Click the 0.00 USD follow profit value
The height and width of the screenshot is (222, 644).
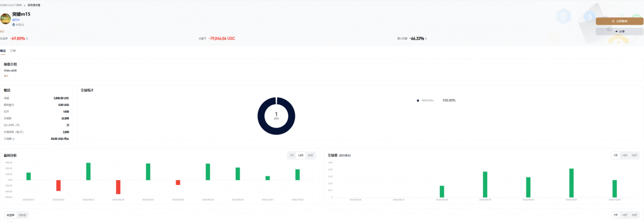click(64, 105)
